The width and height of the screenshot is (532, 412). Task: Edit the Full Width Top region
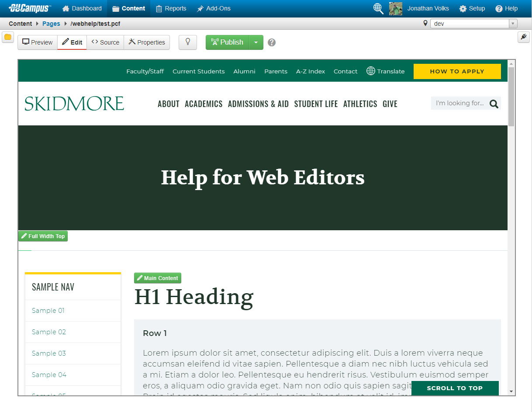[43, 236]
